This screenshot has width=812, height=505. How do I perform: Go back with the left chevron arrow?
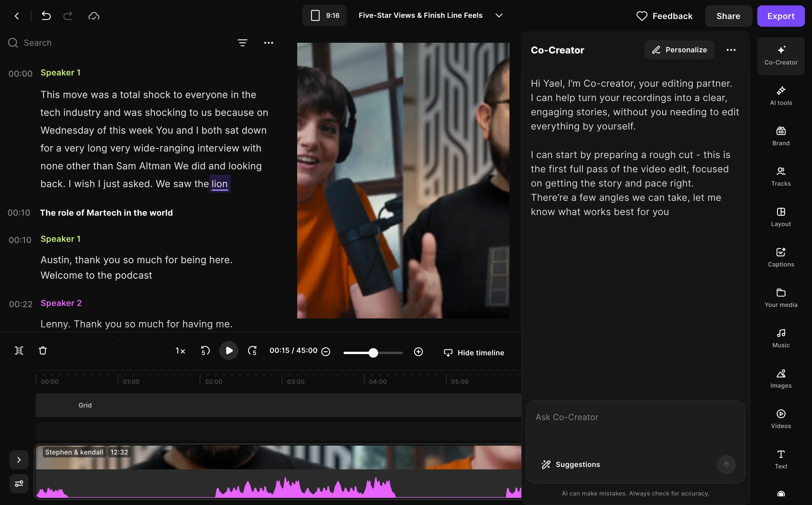[x=17, y=16]
